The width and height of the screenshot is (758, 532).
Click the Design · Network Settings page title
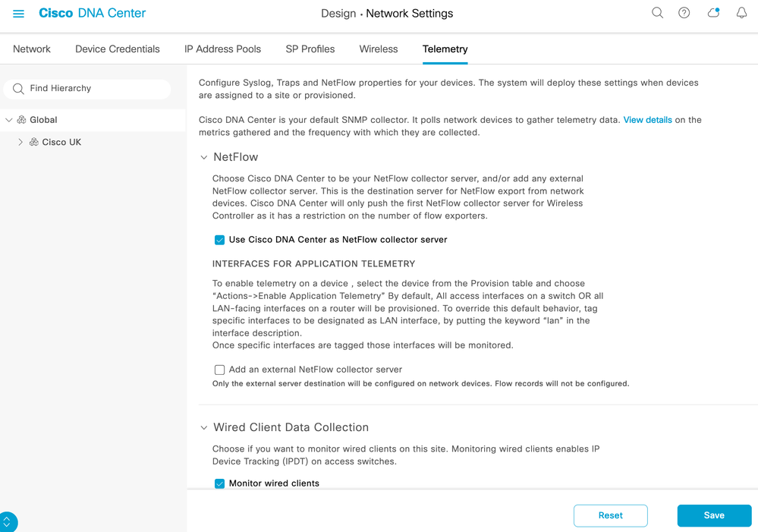click(x=387, y=13)
